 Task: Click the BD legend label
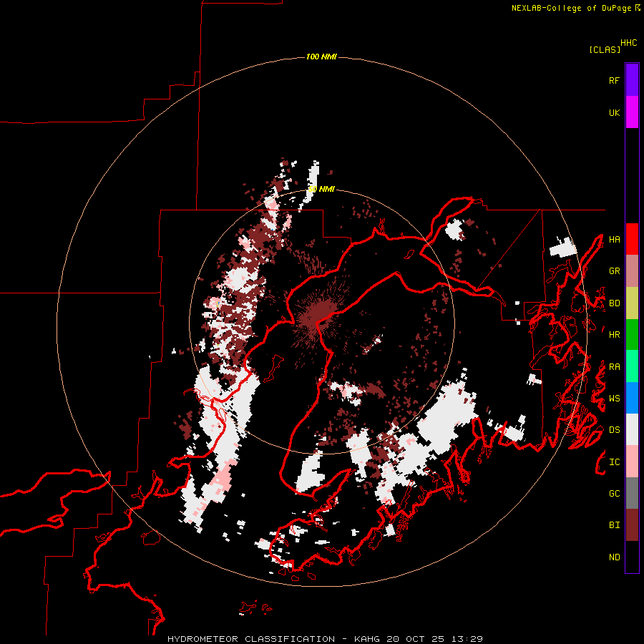(x=614, y=303)
